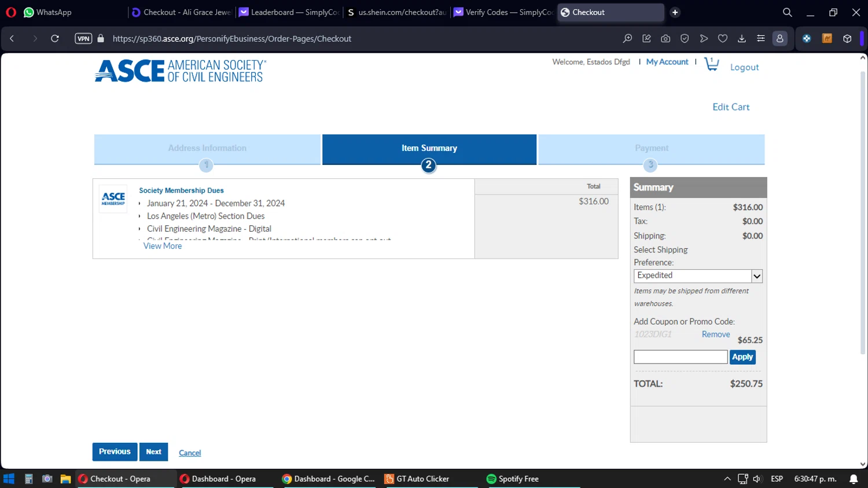Open the Expedited shipping preference dropdown
The image size is (868, 488).
click(698, 276)
